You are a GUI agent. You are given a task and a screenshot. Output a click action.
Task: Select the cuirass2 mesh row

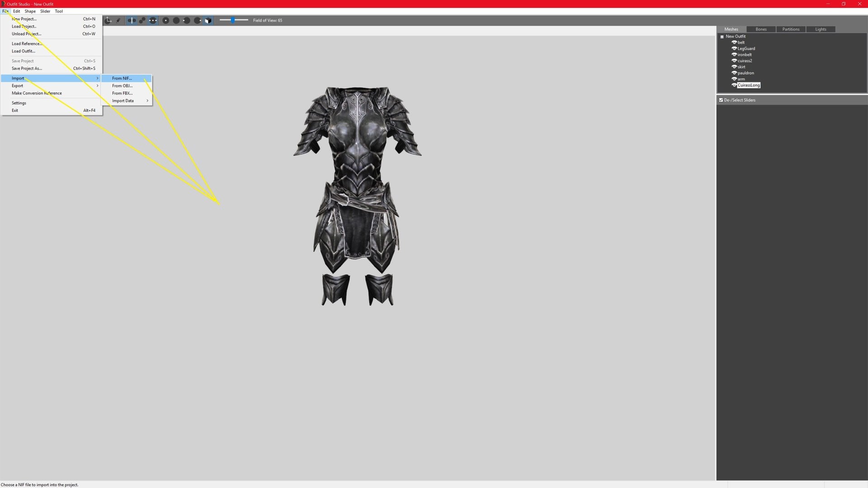coord(745,61)
